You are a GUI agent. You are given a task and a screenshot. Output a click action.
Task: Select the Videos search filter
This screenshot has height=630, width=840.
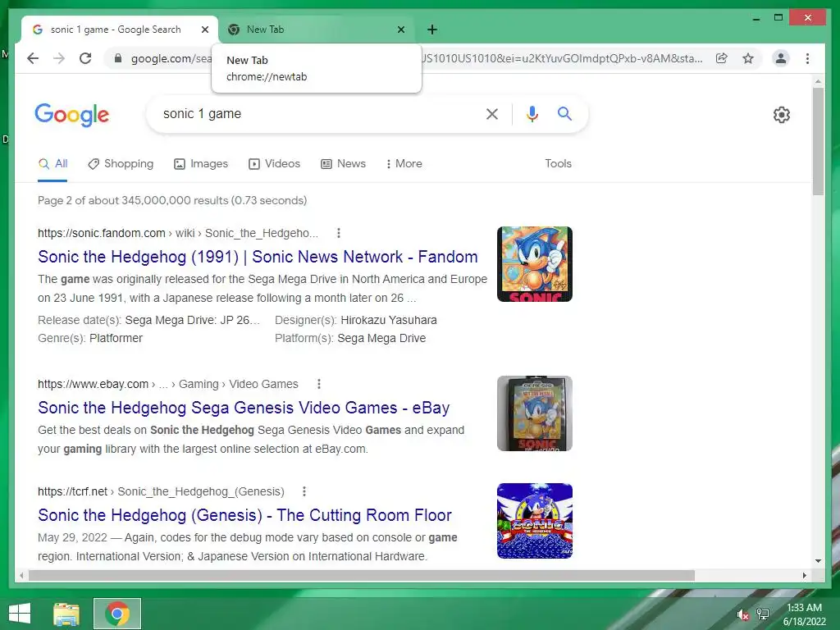click(x=274, y=164)
